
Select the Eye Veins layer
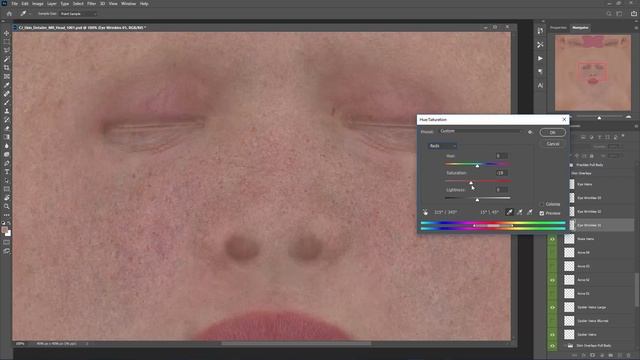(x=602, y=184)
